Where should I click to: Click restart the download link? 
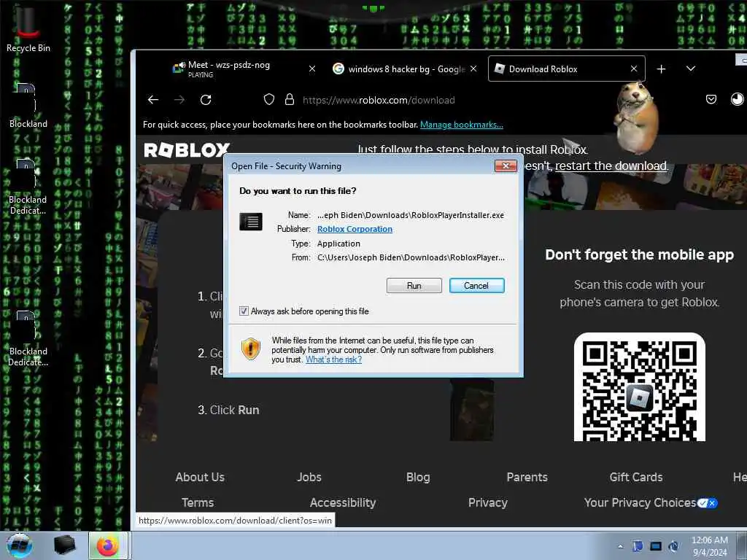coord(611,166)
